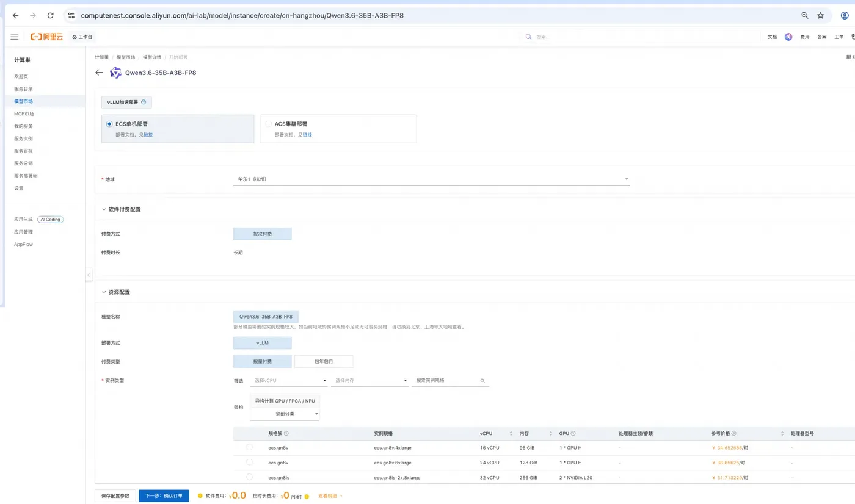This screenshot has height=504, width=855.
Task: Choose 包年包月 billing type
Action: click(x=324, y=361)
